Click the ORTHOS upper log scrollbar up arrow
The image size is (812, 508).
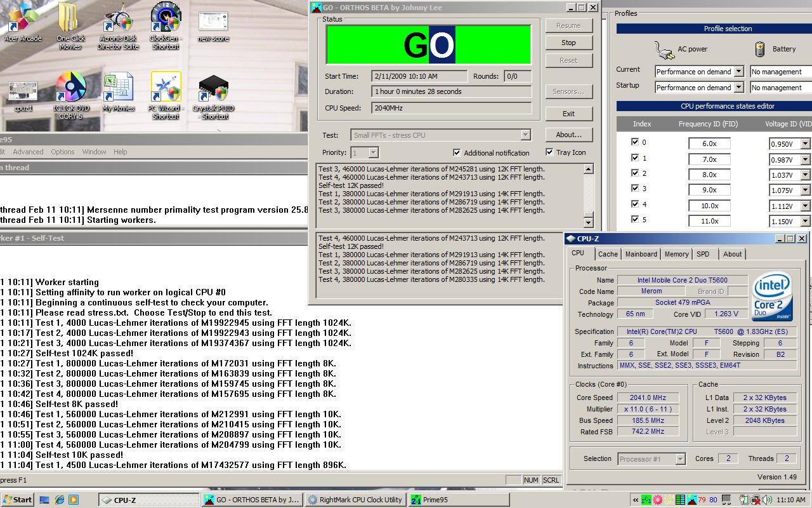click(588, 169)
